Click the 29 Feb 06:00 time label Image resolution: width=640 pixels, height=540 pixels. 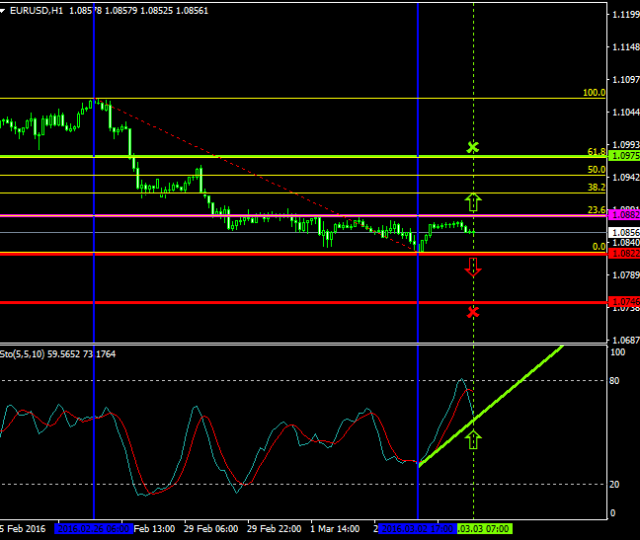coord(213,528)
